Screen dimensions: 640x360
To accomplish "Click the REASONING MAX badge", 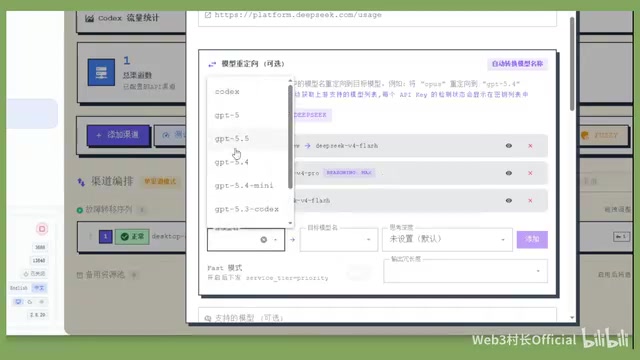I will (x=349, y=173).
